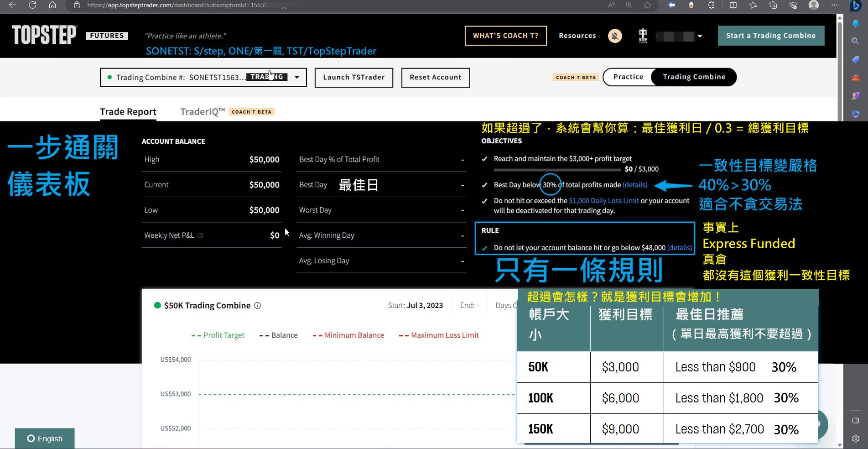The height and width of the screenshot is (449, 868).
Task: Click Start a Trading Combine button
Action: pos(771,36)
